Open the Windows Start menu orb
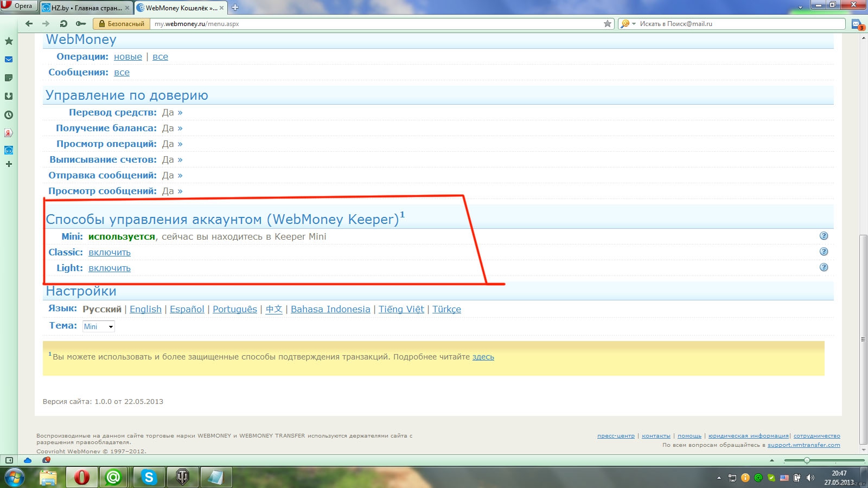 tap(15, 478)
